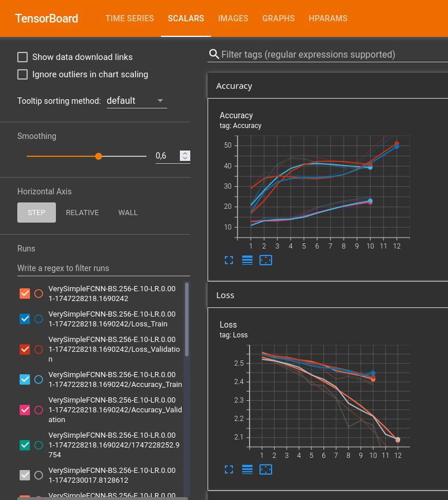
Task: Enable Ignore outliers in chart scaling
Action: coord(22,74)
